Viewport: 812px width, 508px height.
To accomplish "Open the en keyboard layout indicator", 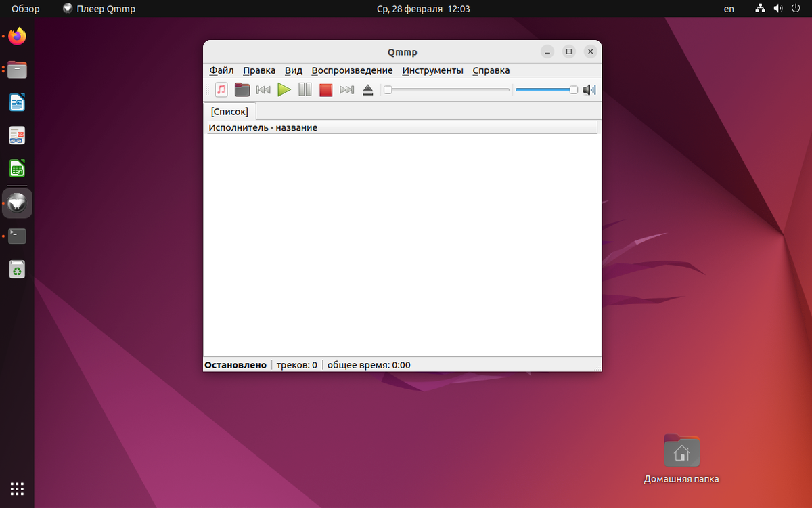I will point(729,9).
